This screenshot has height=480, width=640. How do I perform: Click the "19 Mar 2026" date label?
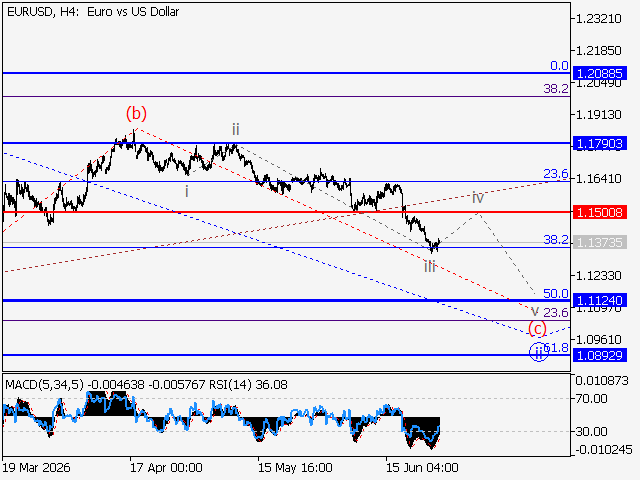[36, 467]
